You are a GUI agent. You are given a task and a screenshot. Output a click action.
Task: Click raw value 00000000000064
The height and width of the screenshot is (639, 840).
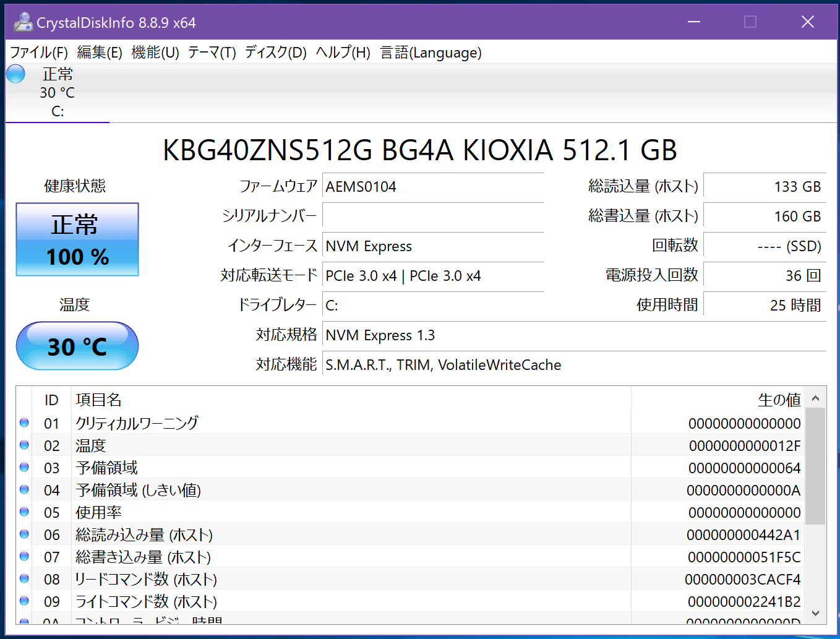[x=745, y=468]
